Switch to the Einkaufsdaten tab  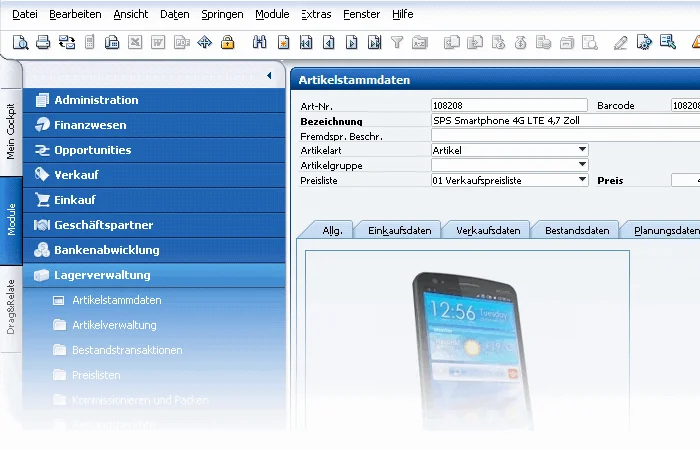click(399, 230)
